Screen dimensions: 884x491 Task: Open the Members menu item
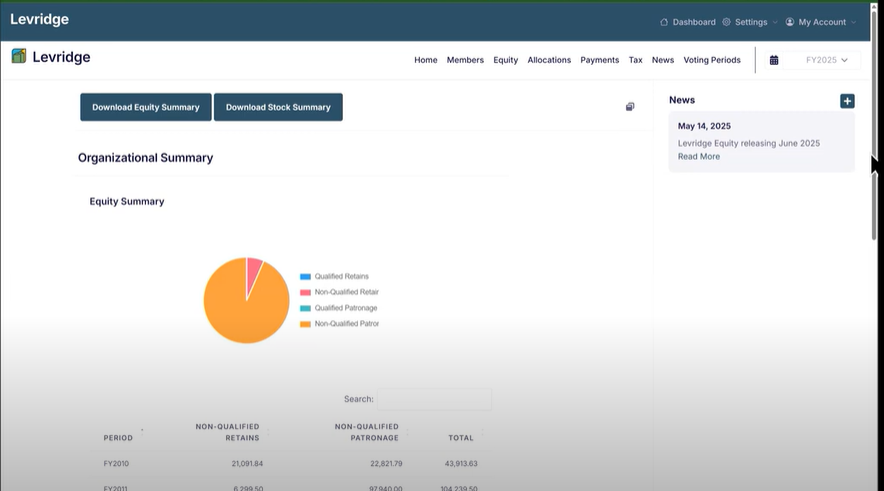point(465,60)
